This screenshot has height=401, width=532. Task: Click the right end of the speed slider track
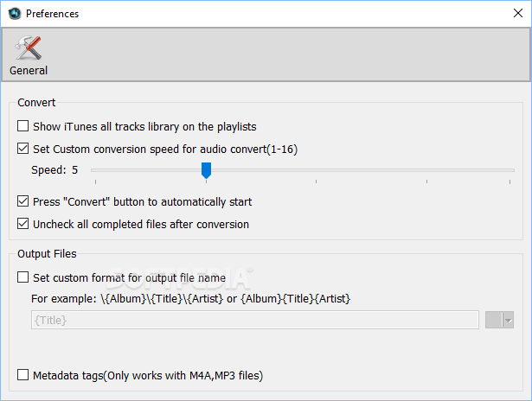tap(510, 170)
